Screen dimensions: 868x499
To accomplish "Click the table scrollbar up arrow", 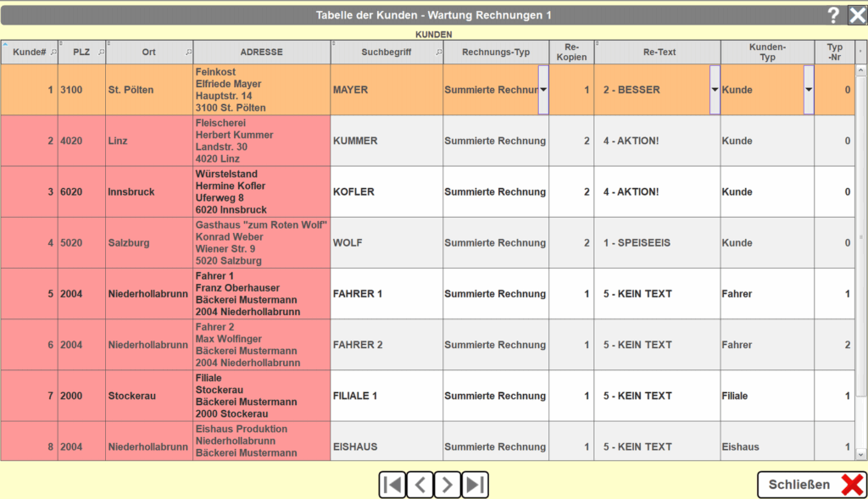I will click(x=861, y=70).
